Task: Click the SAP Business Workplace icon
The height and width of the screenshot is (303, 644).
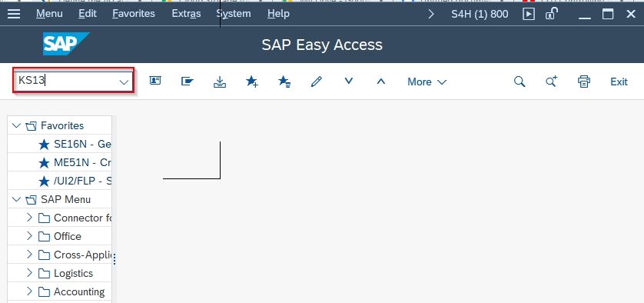Action: (x=188, y=81)
